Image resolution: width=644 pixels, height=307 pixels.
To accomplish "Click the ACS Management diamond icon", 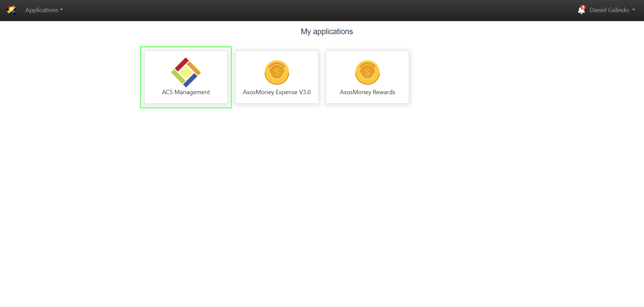I will point(186,72).
